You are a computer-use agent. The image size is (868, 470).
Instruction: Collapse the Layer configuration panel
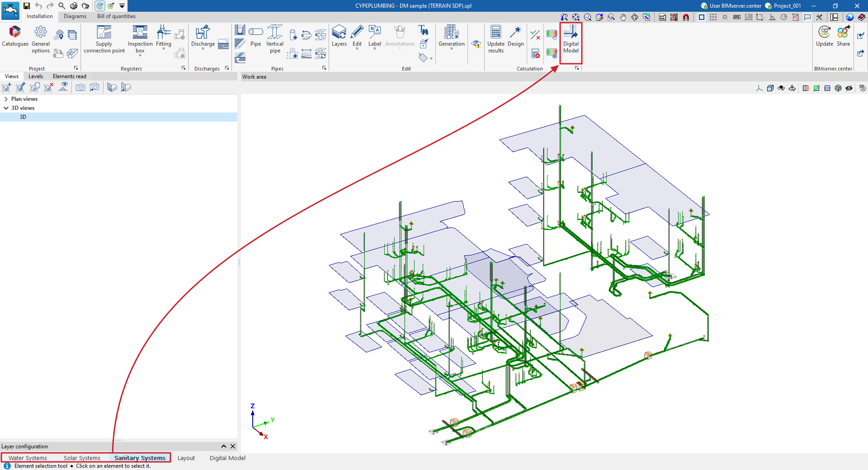point(223,446)
